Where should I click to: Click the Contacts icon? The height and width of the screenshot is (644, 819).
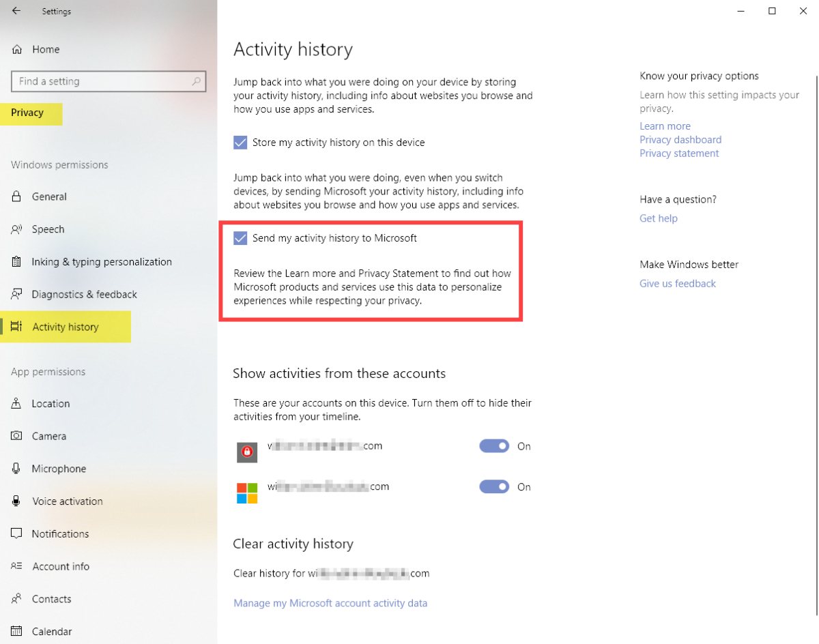pos(17,599)
